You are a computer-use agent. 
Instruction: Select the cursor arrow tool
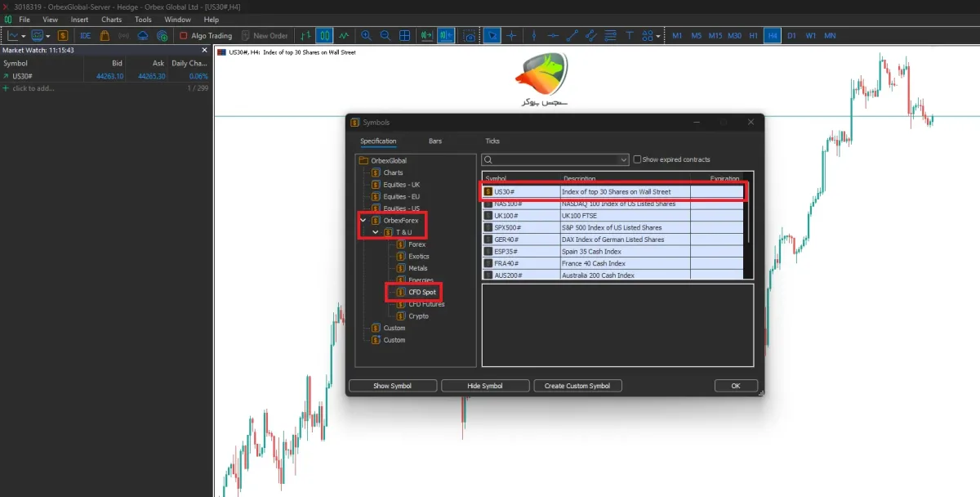(492, 36)
